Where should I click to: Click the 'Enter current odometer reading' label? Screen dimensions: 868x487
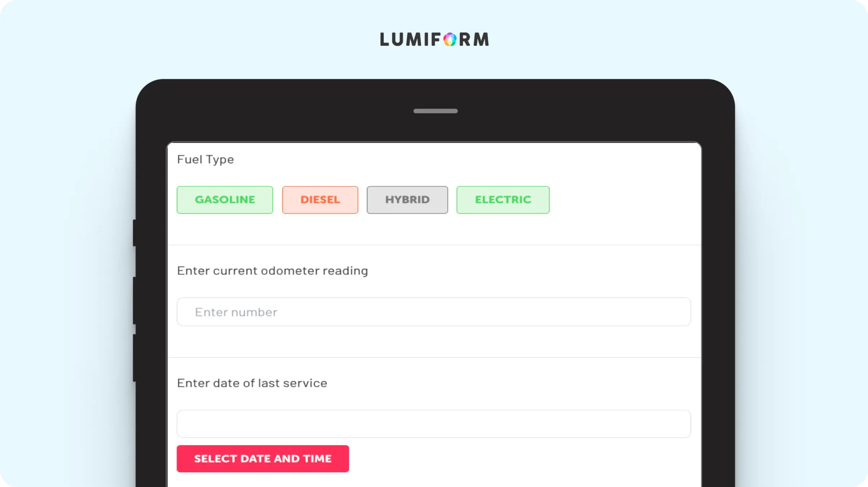[273, 271]
